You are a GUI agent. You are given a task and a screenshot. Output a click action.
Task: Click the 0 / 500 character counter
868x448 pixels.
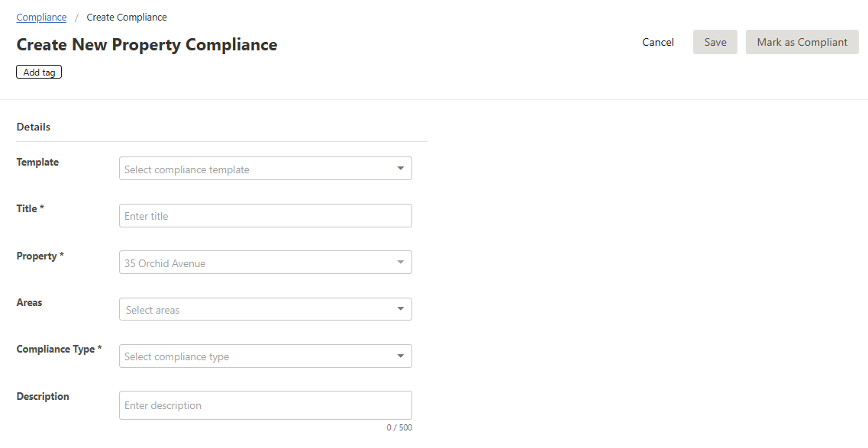pyautogui.click(x=399, y=428)
